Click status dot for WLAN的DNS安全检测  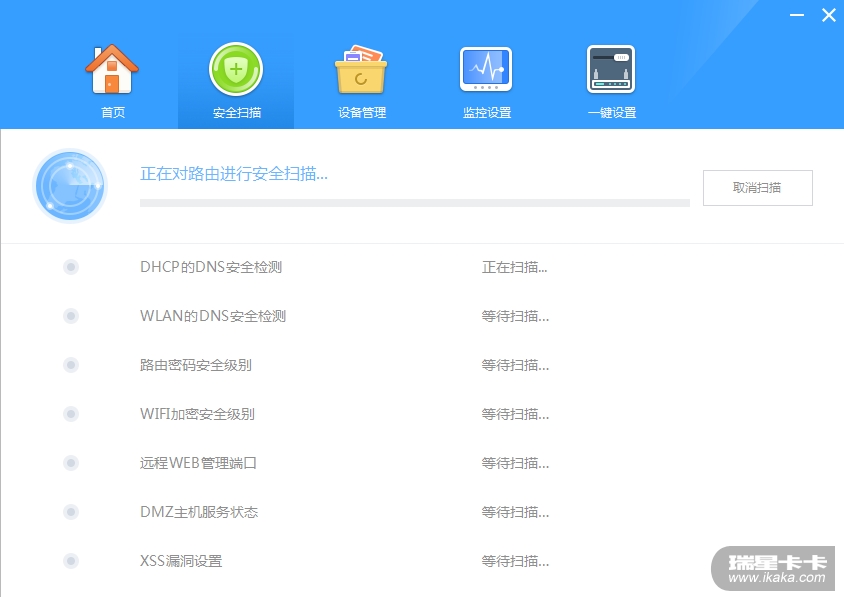coord(71,316)
